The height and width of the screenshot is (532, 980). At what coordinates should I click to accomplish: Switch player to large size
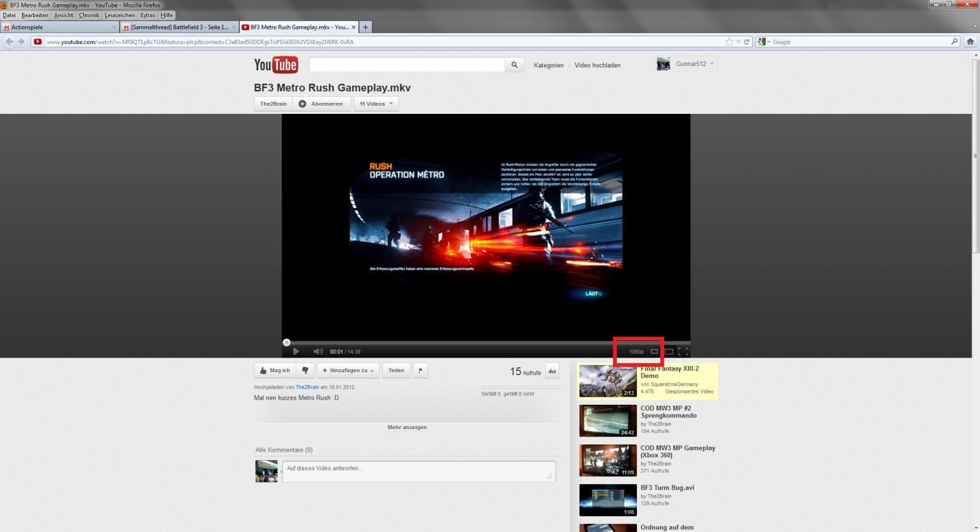[x=669, y=351]
